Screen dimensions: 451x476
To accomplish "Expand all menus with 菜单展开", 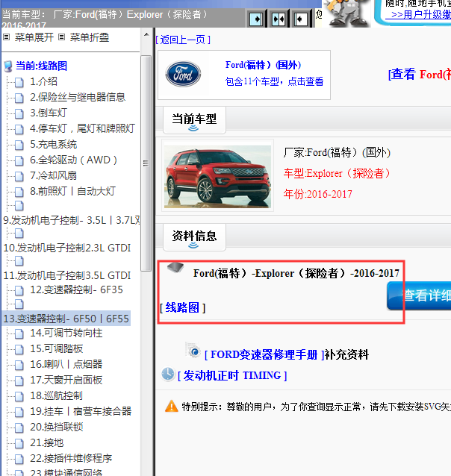I will click(34, 37).
